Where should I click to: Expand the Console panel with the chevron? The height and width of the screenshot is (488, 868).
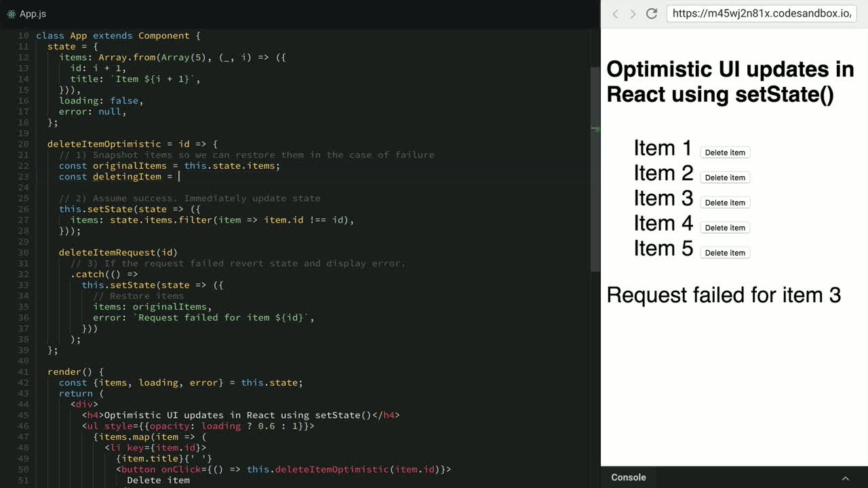(x=845, y=478)
